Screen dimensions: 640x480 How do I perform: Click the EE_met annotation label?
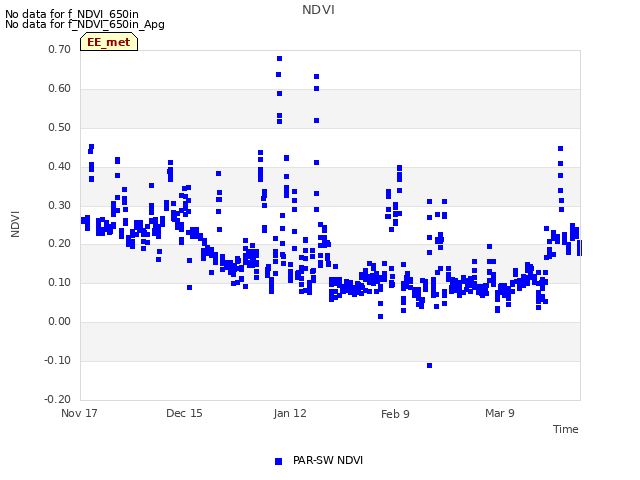pos(109,42)
